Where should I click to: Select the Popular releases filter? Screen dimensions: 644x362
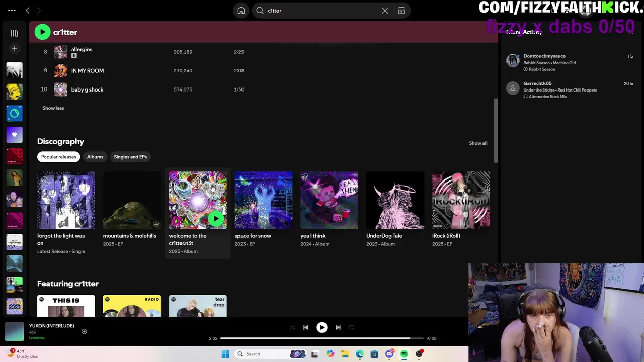click(x=58, y=157)
